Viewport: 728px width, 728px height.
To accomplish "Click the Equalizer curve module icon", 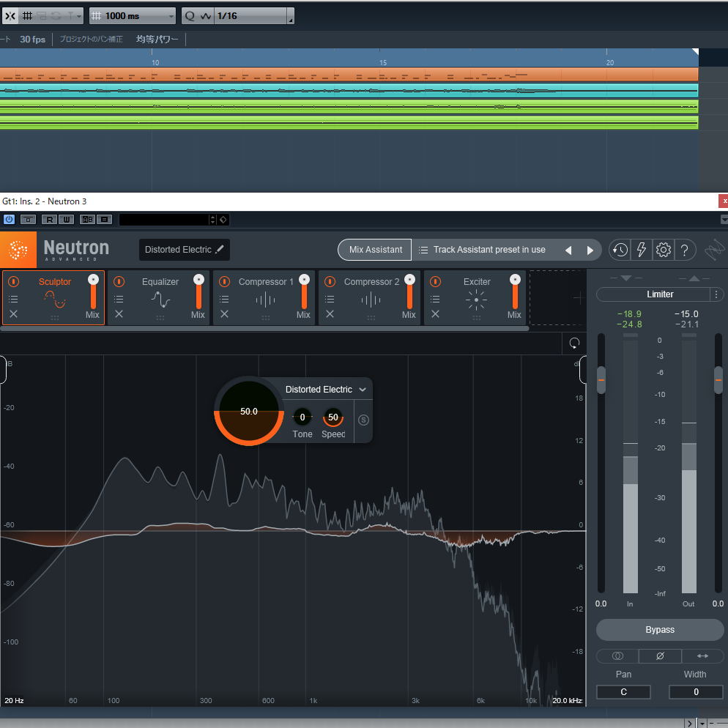I will coord(160,300).
